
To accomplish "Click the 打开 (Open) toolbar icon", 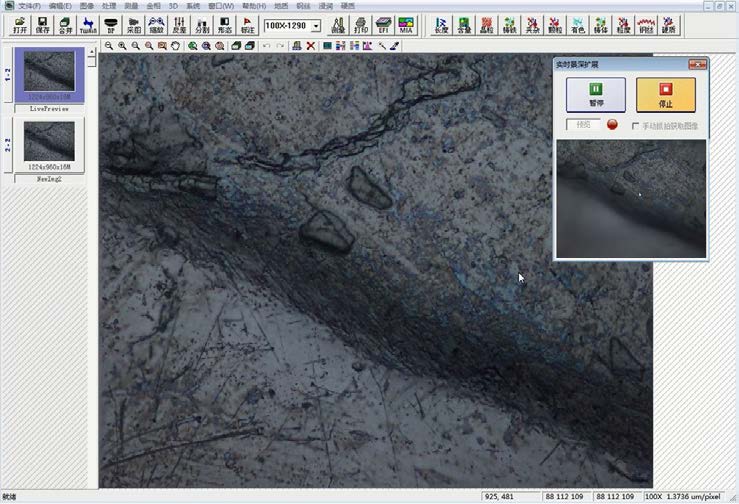I will pos(19,24).
